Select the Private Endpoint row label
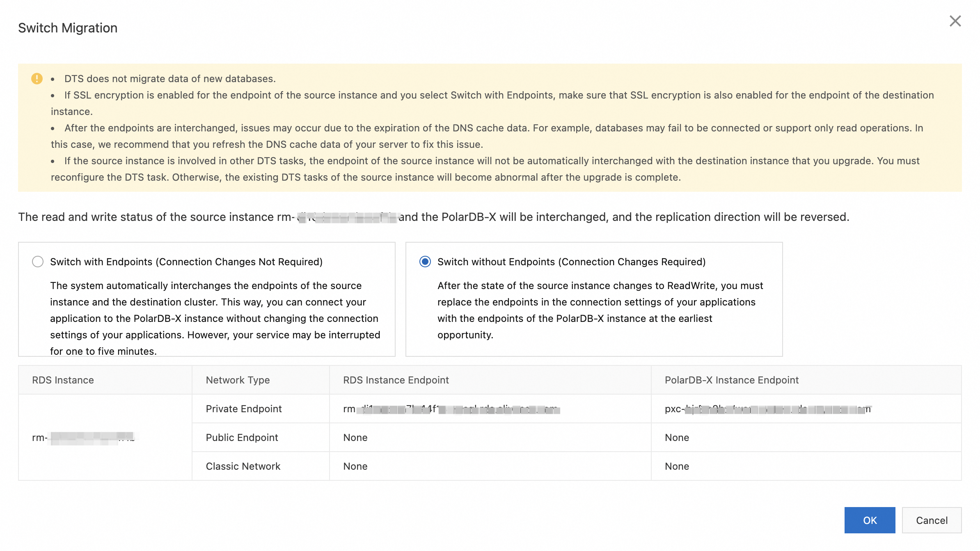Image resolution: width=980 pixels, height=551 pixels. pyautogui.click(x=243, y=409)
